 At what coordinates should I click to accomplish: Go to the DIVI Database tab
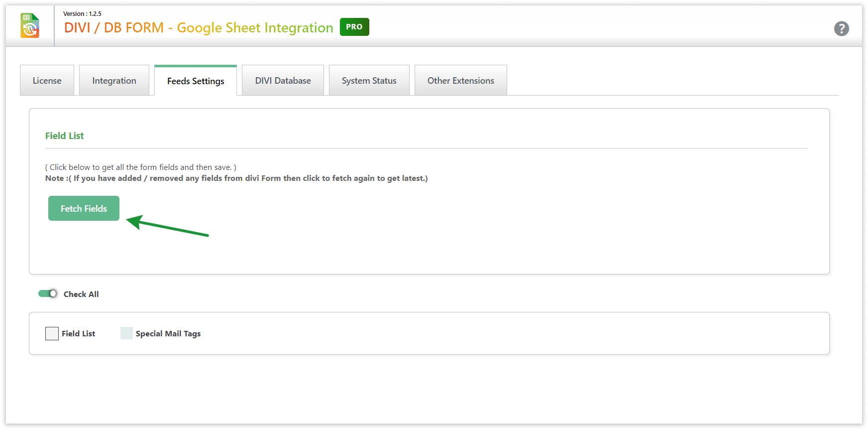(x=283, y=81)
